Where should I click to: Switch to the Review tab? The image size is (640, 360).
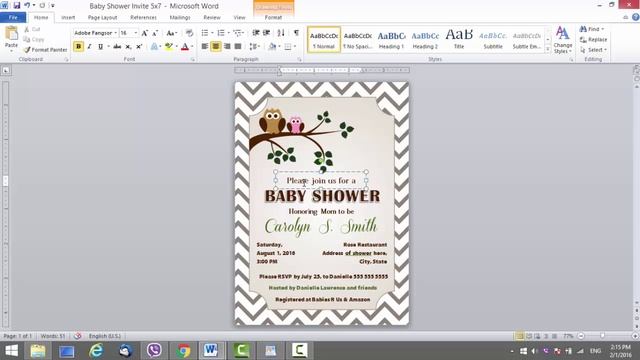[x=212, y=18]
